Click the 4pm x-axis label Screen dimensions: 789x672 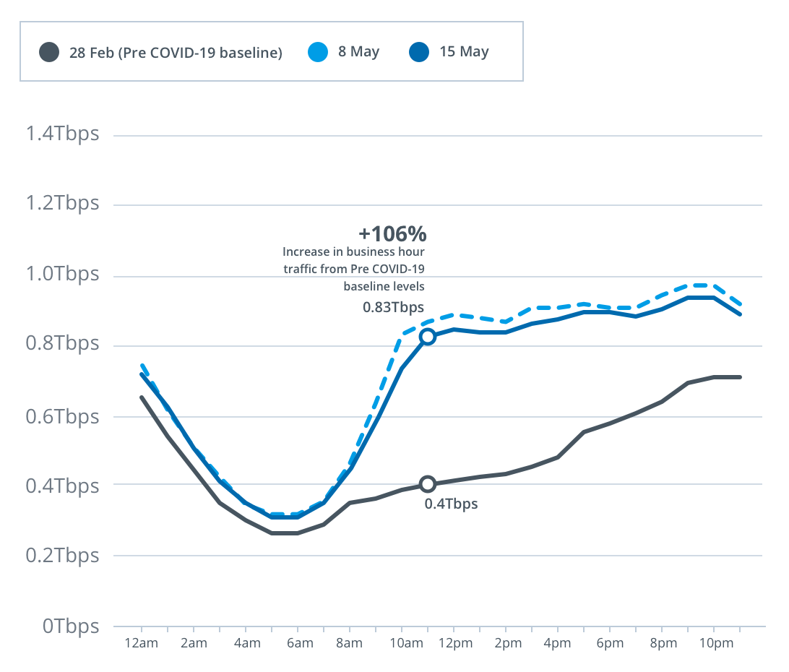tap(558, 645)
